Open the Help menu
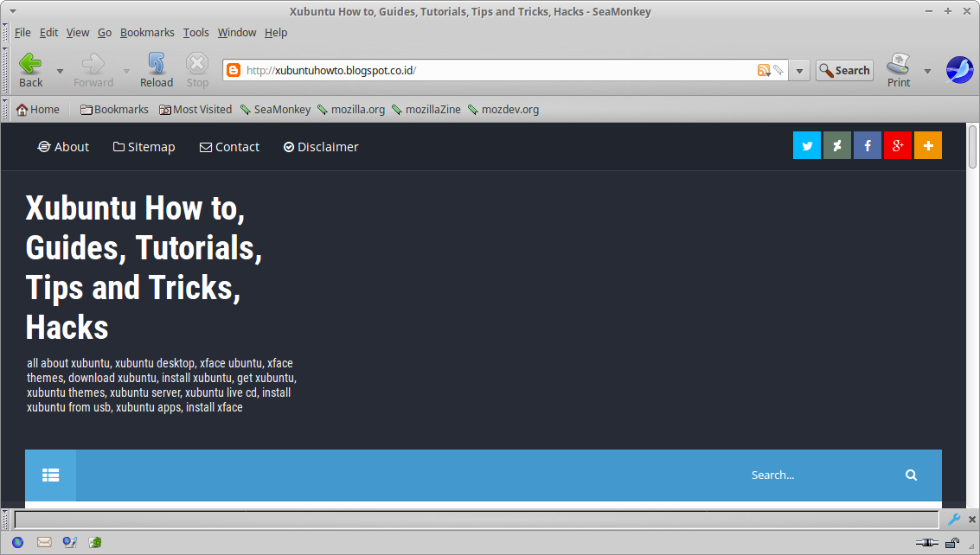This screenshot has height=555, width=980. pos(276,33)
